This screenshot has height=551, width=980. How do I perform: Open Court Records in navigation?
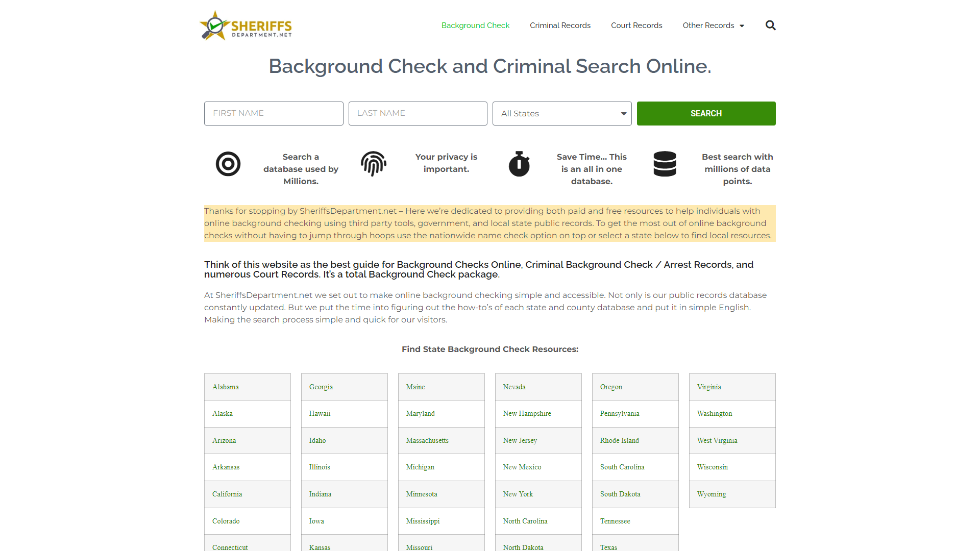(x=636, y=26)
